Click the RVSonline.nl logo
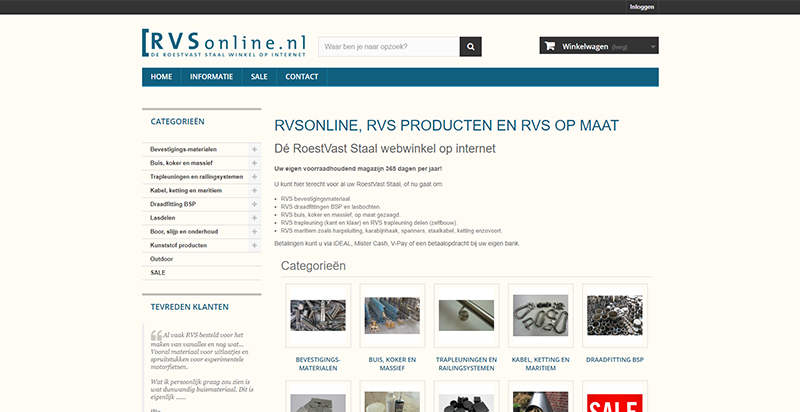Screen dimensions: 800x412 (x=224, y=43)
